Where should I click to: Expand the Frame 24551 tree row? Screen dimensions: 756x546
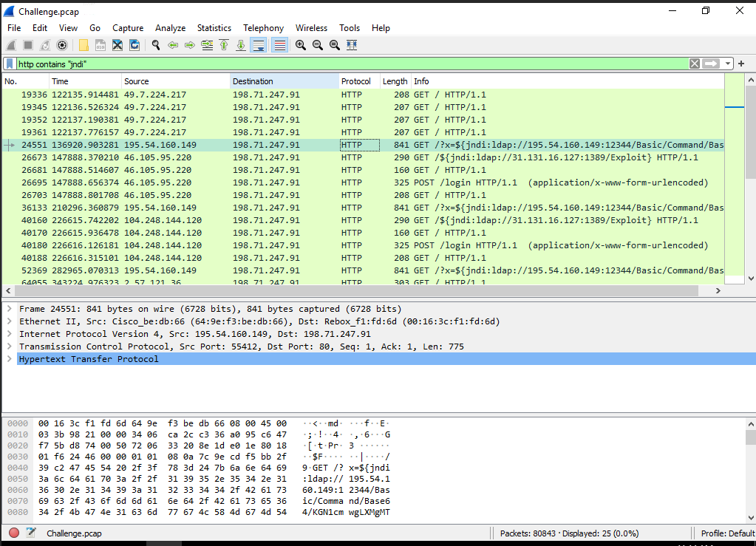(x=9, y=308)
